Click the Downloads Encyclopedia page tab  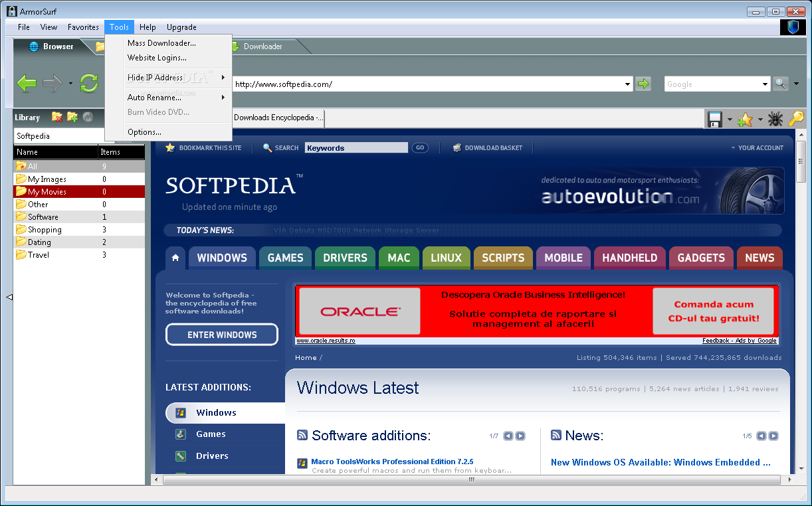[x=278, y=118]
